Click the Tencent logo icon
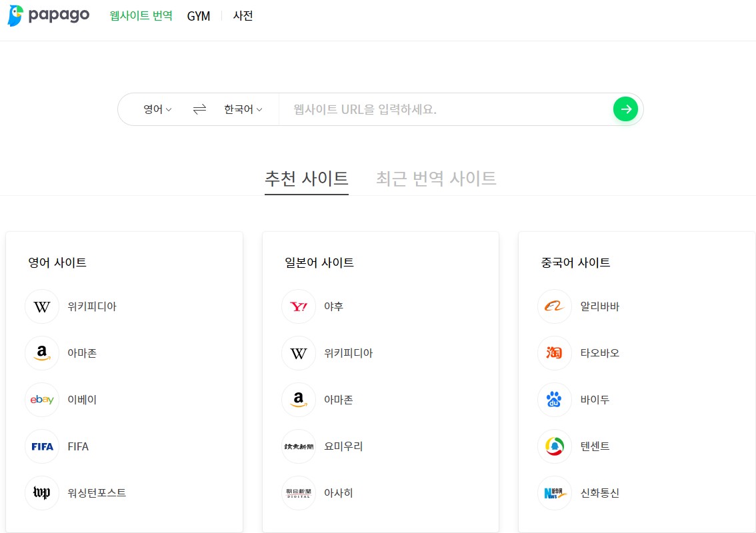This screenshot has width=756, height=533. [555, 446]
